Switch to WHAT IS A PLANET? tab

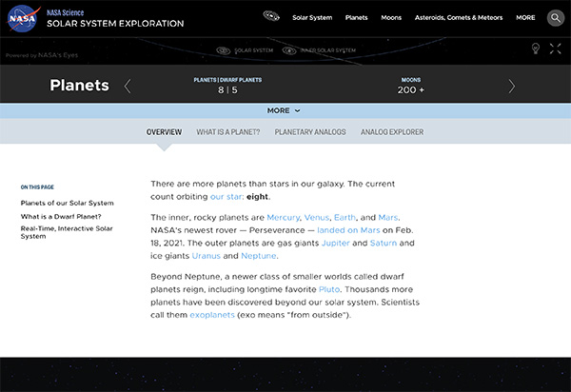pyautogui.click(x=228, y=132)
